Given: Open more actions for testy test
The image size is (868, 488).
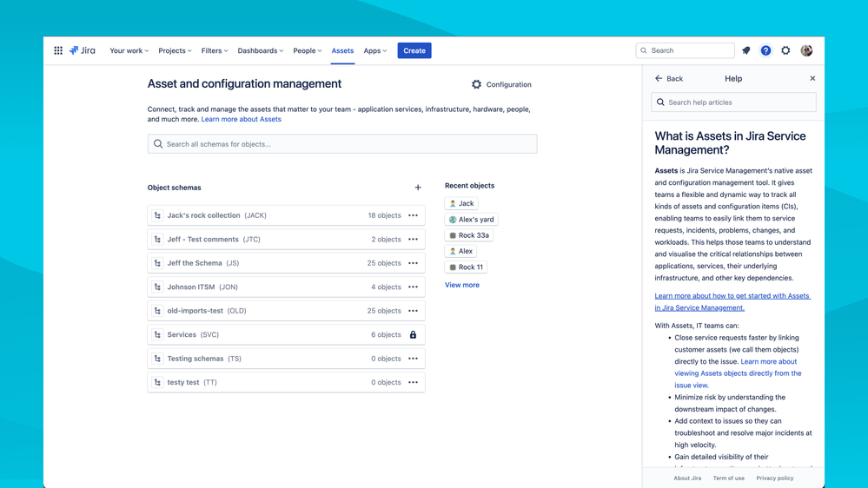Looking at the screenshot, I should click(x=413, y=382).
